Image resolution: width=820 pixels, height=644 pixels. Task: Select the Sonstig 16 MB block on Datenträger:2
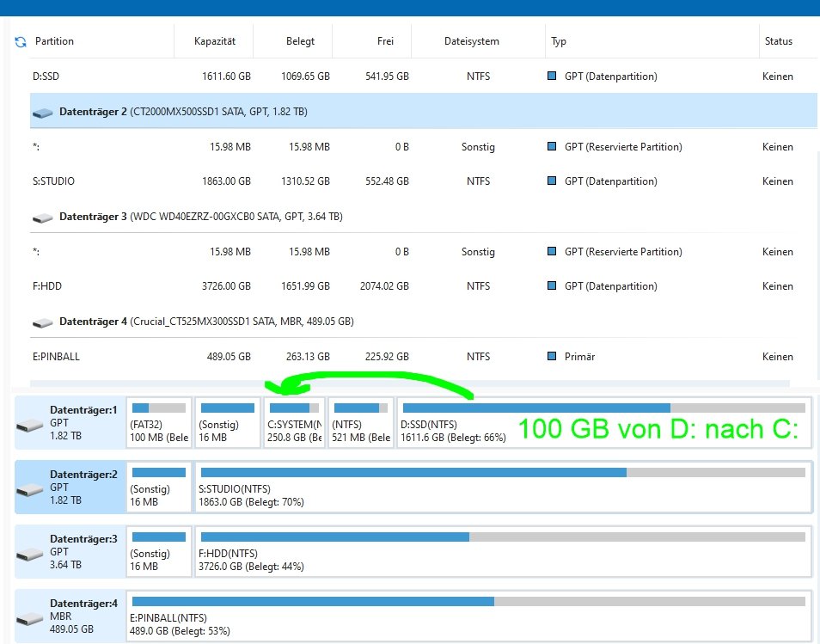(159, 487)
